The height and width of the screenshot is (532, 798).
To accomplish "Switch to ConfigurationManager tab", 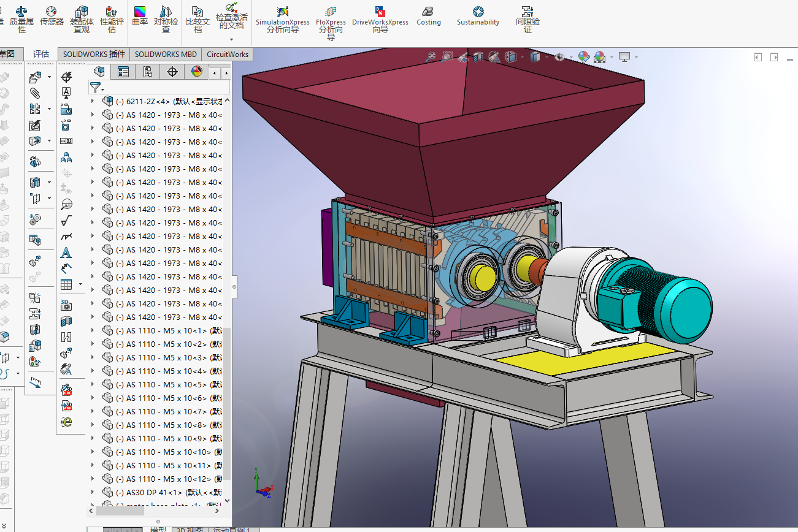I will (147, 72).
